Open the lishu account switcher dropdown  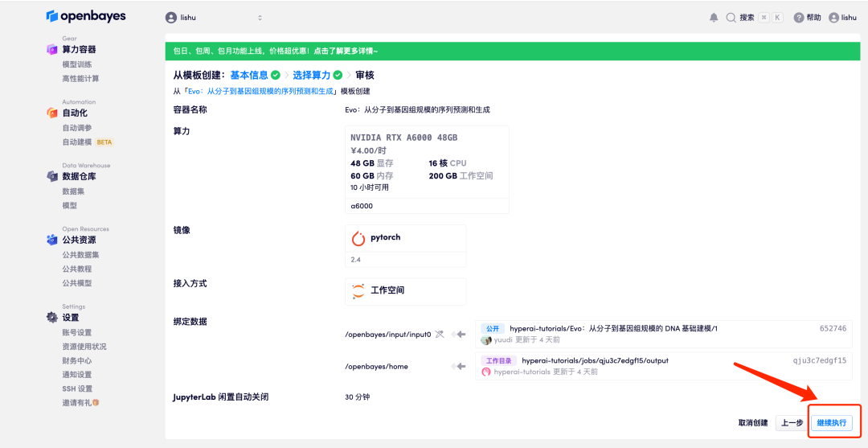(x=215, y=17)
